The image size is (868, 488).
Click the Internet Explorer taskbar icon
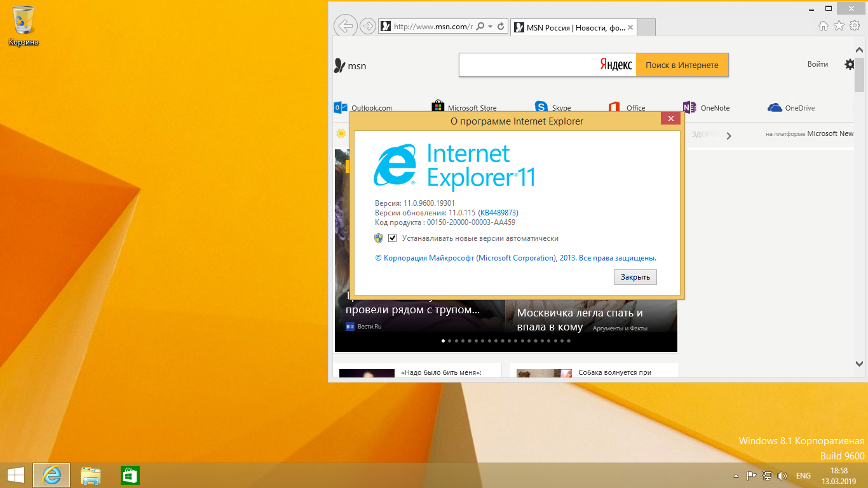point(51,475)
